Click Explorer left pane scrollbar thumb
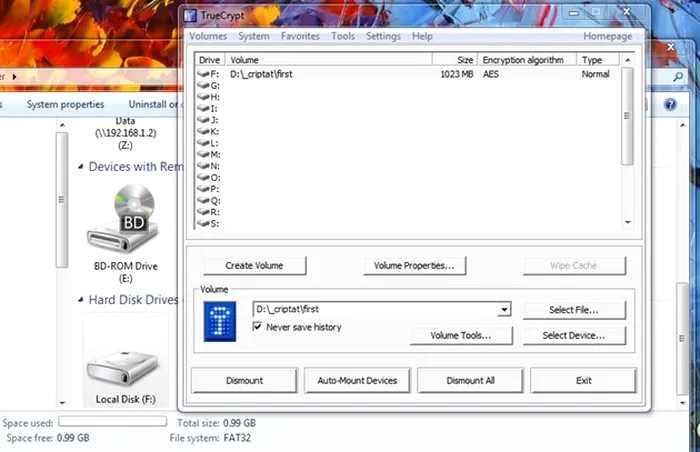Viewport: 700px width, 452px height. (x=62, y=200)
